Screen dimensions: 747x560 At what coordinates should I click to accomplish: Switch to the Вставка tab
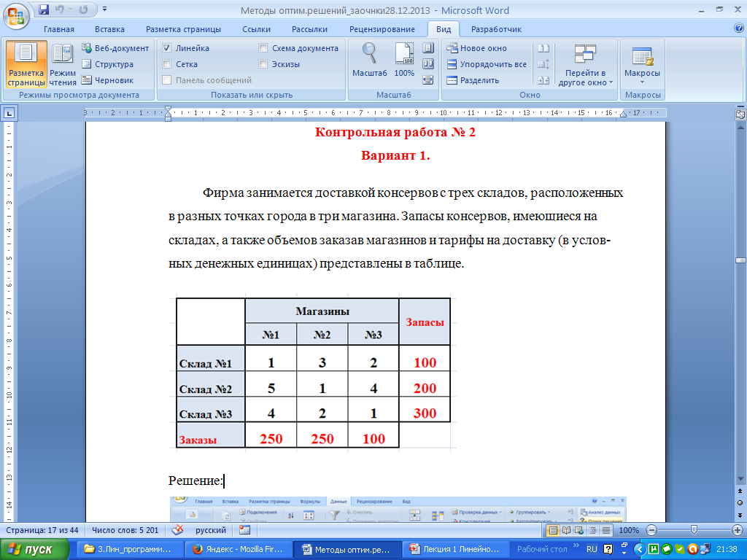pos(109,29)
